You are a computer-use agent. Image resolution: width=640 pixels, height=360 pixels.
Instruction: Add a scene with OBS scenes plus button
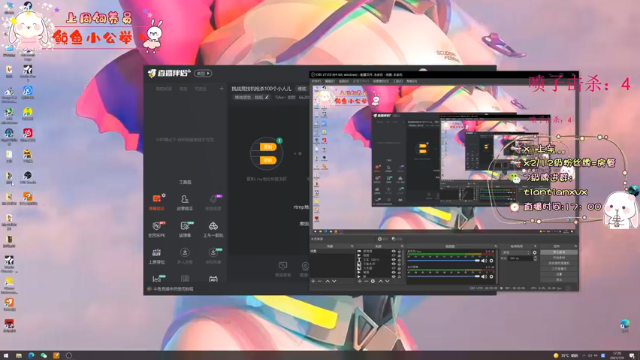coord(313,281)
